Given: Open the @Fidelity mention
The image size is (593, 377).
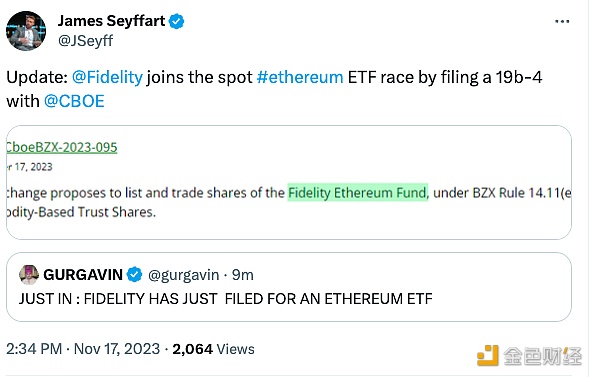Looking at the screenshot, I should (x=107, y=77).
